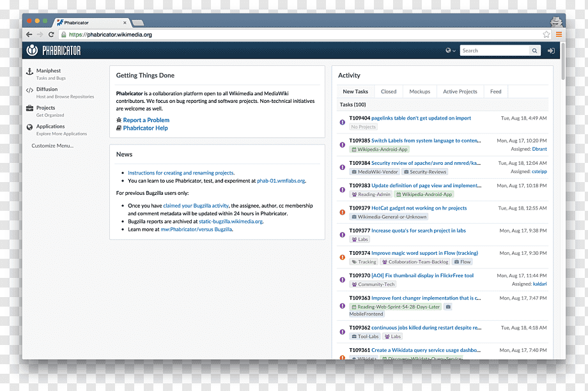Viewport: 588px width, 391px height.
Task: Click the browser back arrow
Action: pos(29,34)
